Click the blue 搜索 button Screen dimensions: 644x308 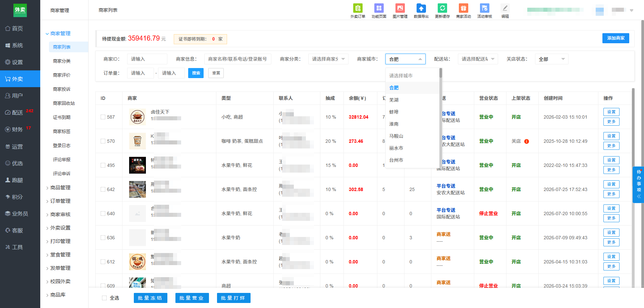tap(196, 73)
